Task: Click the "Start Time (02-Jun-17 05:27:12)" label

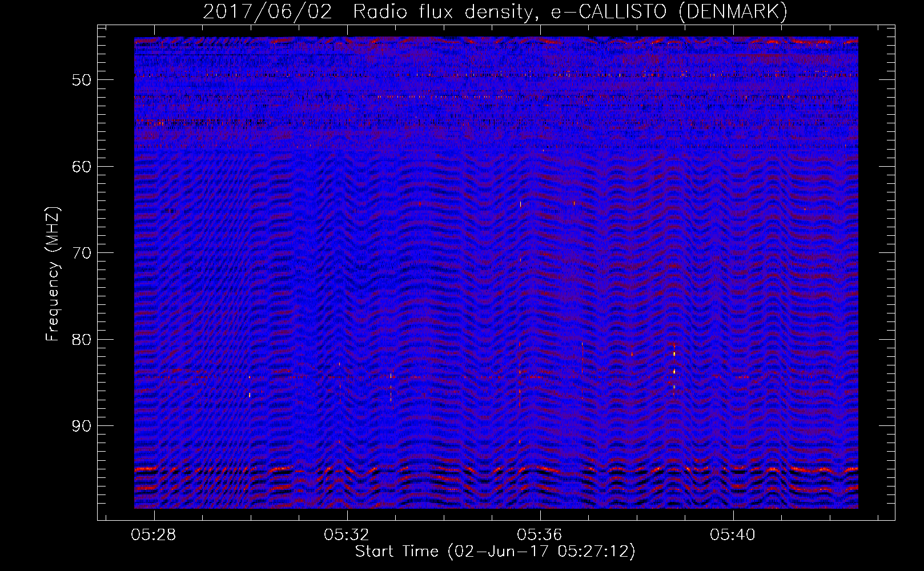Action: click(x=495, y=552)
